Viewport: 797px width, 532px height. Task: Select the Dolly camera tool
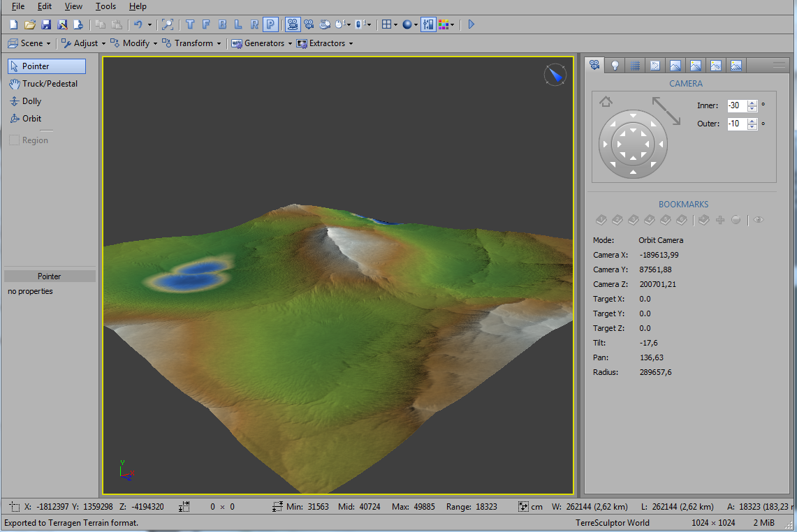coord(32,101)
